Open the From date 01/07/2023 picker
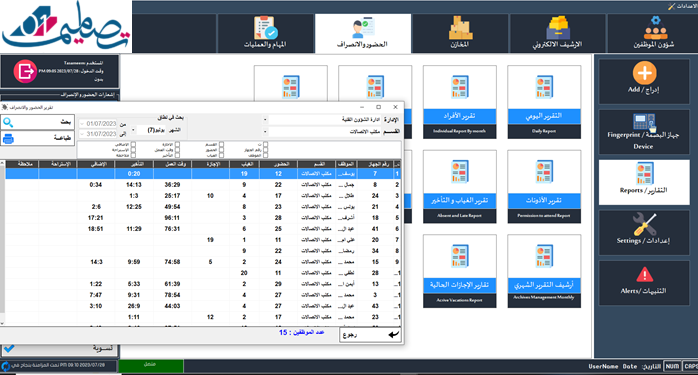698x375 pixels. pos(98,123)
